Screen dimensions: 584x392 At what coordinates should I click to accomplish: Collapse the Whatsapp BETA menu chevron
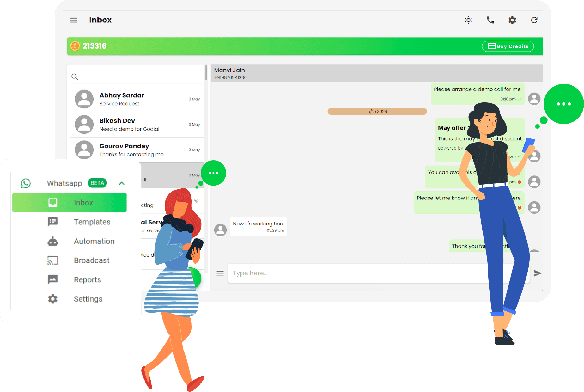122,183
